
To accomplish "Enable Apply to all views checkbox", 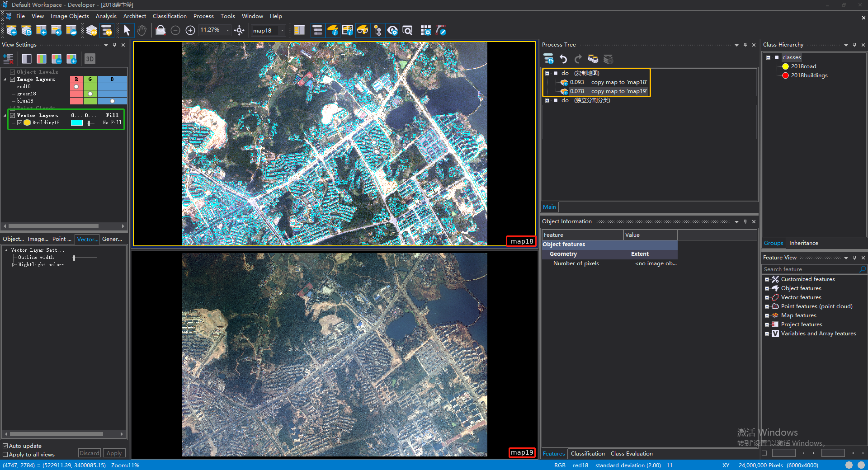I will pyautogui.click(x=5, y=455).
